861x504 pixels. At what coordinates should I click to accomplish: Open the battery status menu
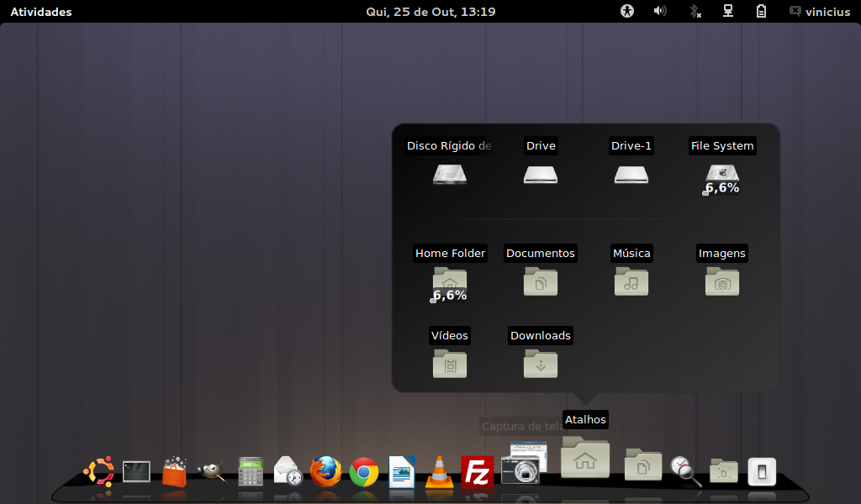761,11
